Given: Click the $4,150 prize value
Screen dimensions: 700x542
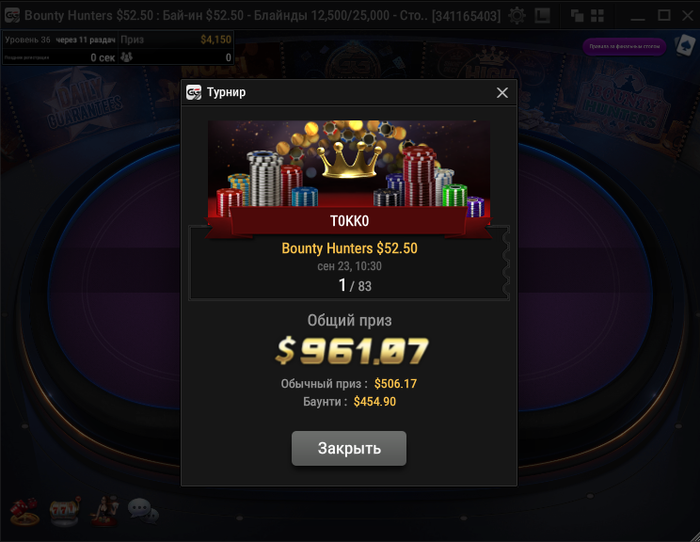Looking at the screenshot, I should tap(216, 40).
